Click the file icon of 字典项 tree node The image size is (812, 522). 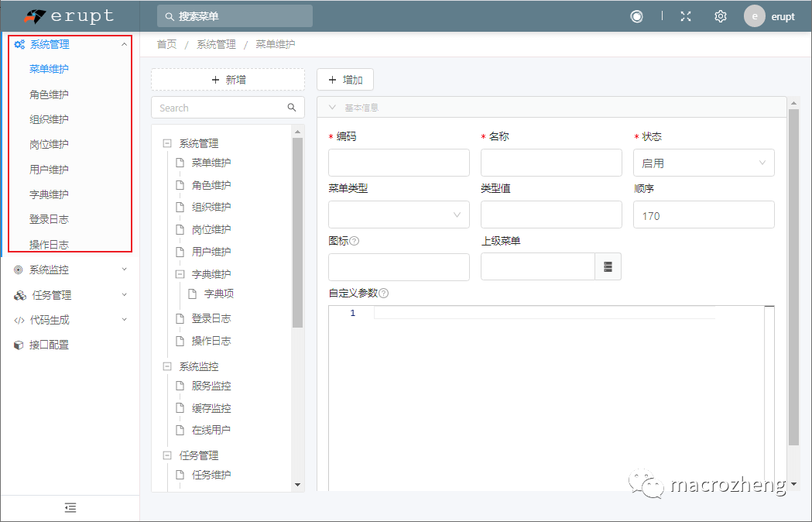pyautogui.click(x=193, y=294)
